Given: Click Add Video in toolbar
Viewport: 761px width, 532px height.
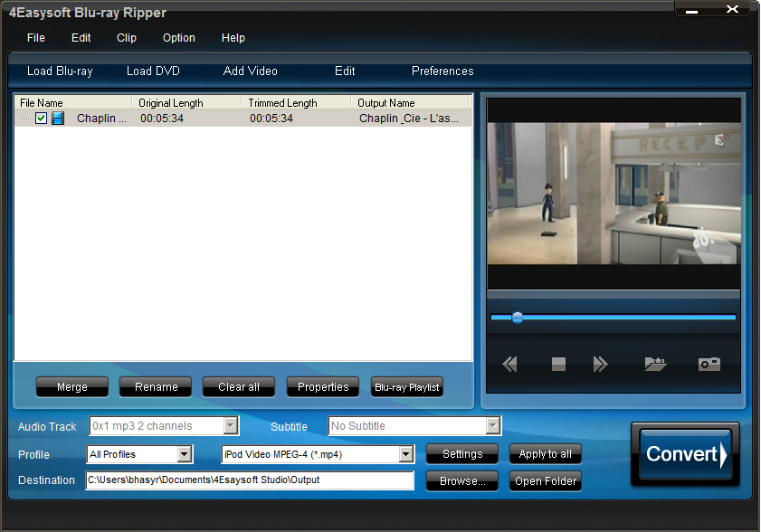Looking at the screenshot, I should pyautogui.click(x=251, y=71).
